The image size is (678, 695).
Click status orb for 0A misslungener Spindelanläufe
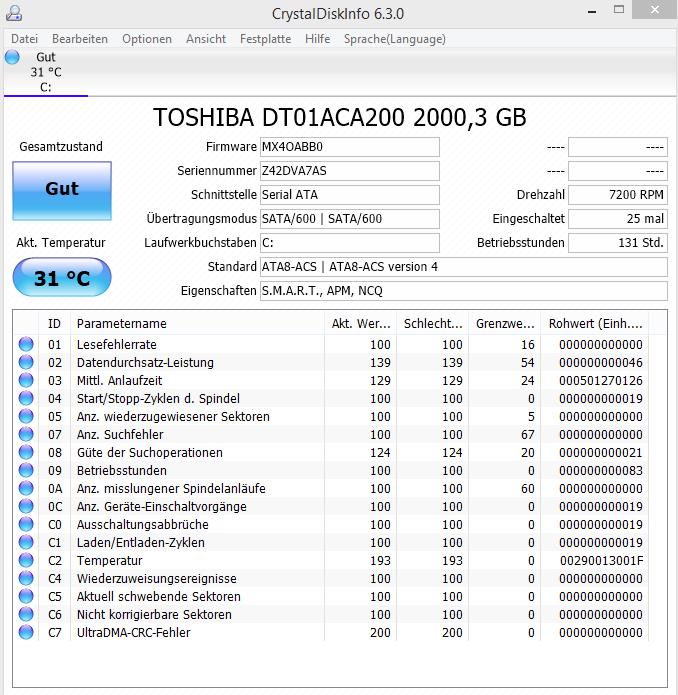pos(26,488)
